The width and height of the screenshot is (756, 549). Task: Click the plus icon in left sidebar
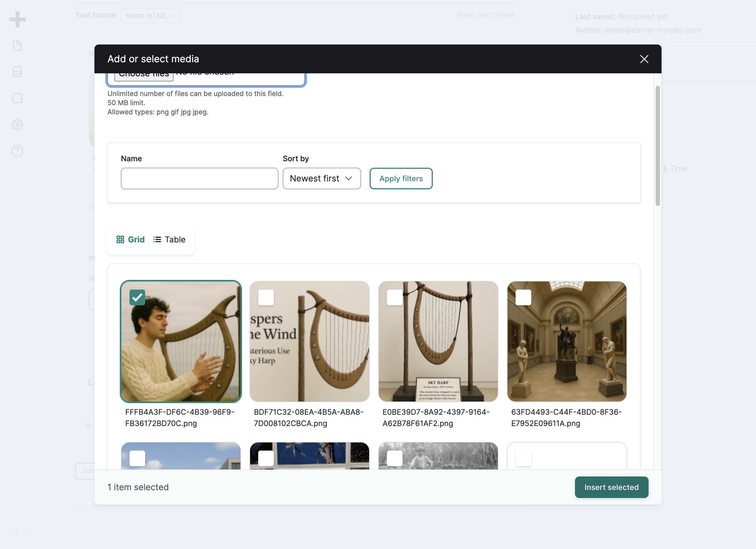coord(17,19)
